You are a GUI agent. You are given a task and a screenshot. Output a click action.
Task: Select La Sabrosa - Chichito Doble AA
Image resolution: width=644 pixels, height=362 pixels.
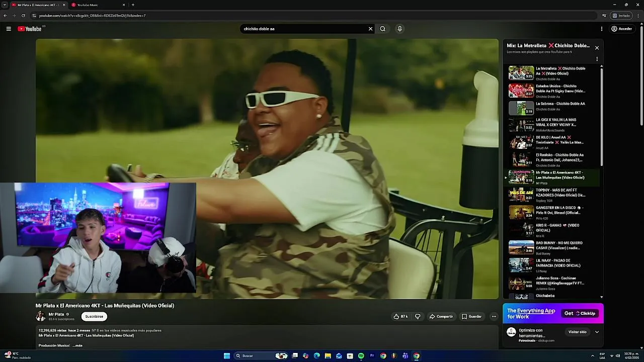[553, 108]
